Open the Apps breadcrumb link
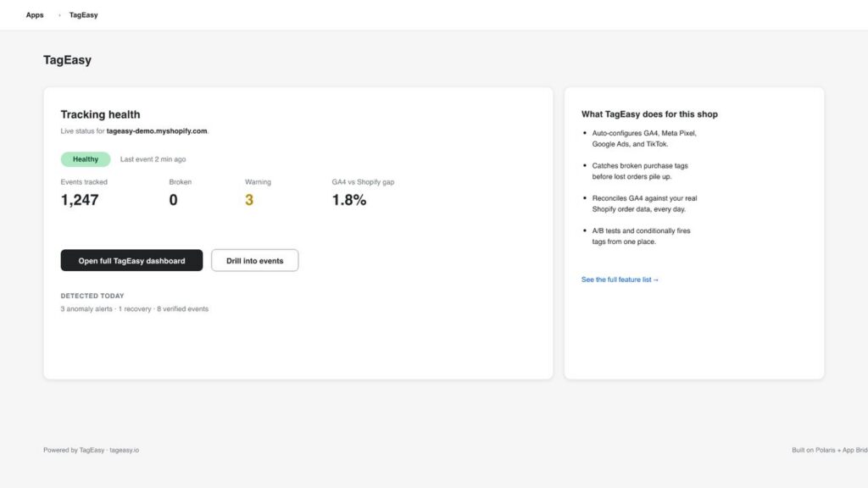868x488 pixels. (34, 15)
